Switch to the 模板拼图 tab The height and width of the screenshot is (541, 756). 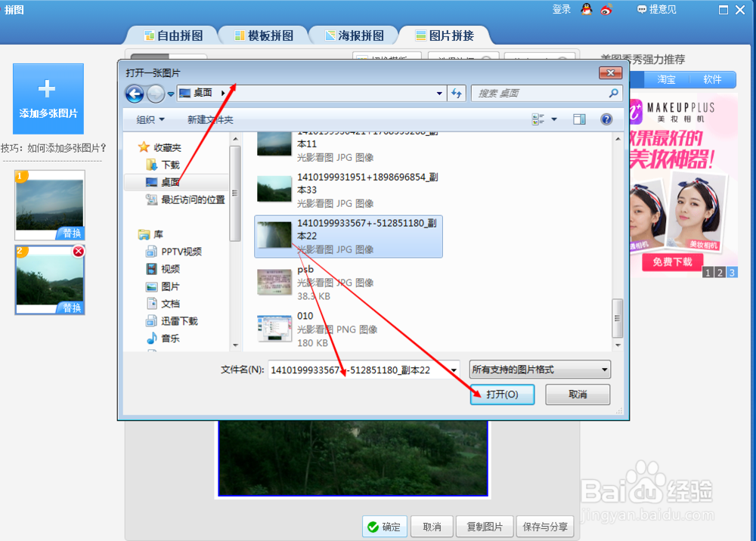pos(264,35)
